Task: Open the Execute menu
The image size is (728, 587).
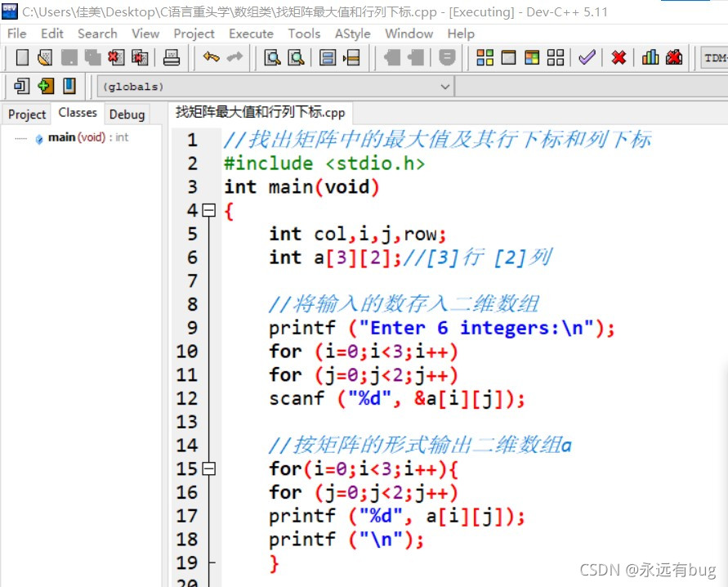Action: click(x=251, y=34)
